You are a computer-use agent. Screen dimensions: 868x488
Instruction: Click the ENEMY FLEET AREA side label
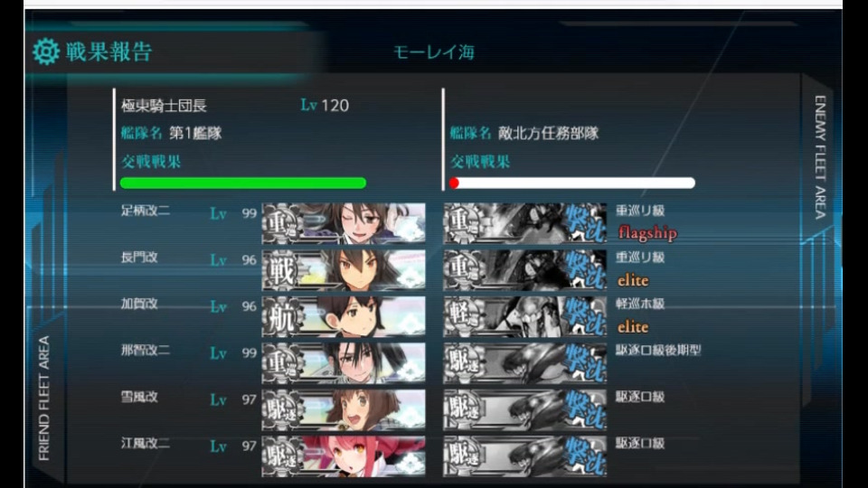pyautogui.click(x=820, y=157)
